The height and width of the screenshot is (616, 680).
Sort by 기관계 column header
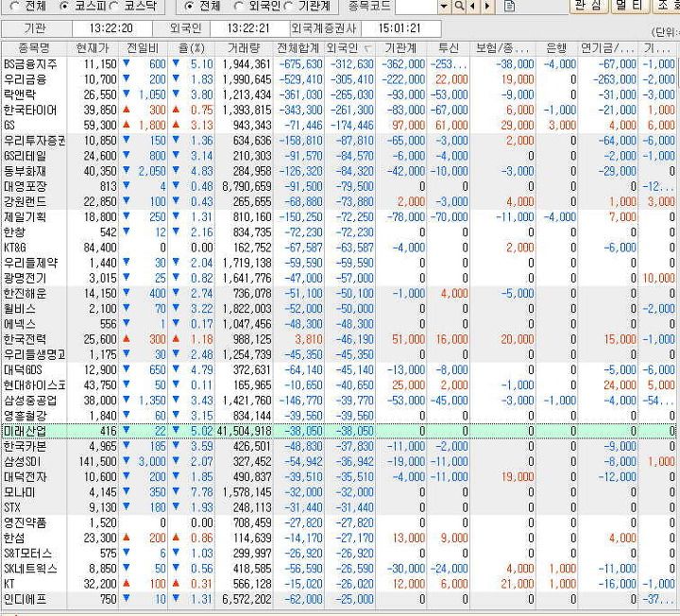pyautogui.click(x=400, y=48)
